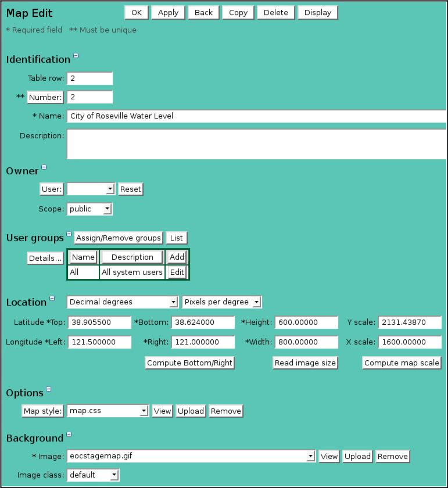Viewport: 448px width, 488px height.
Task: Click the Latitude Top input field
Action: (99, 322)
